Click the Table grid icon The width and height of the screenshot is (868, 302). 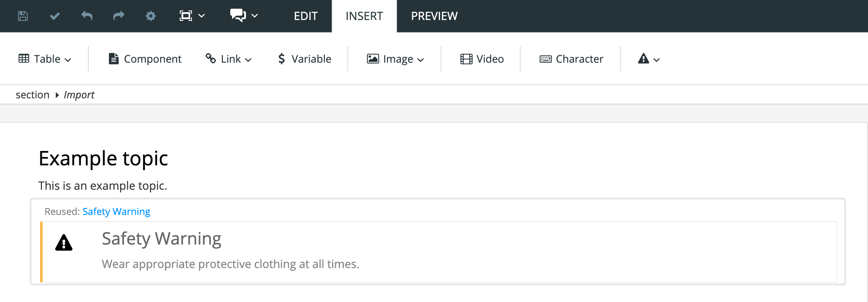(24, 58)
